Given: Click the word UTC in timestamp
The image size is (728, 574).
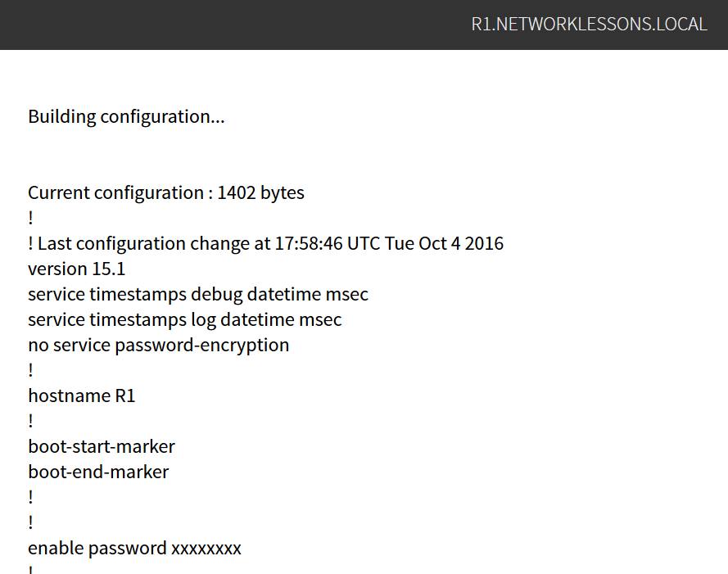Looking at the screenshot, I should pyautogui.click(x=364, y=243).
